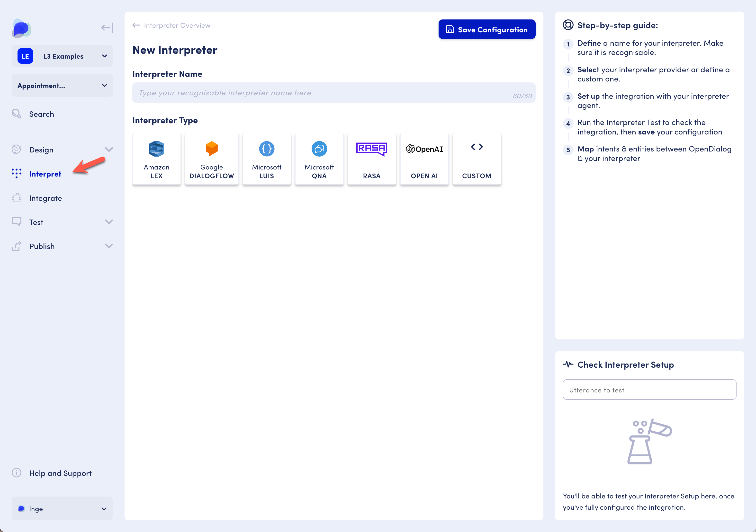Expand the Test menu chevron
Image resolution: width=756 pixels, height=532 pixels.
pyautogui.click(x=109, y=222)
